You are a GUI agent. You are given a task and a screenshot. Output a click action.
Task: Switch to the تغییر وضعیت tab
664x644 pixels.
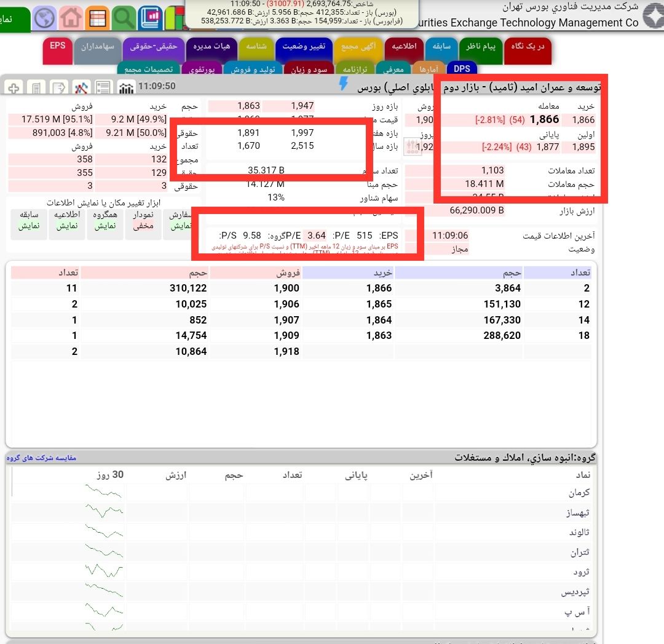pyautogui.click(x=304, y=50)
